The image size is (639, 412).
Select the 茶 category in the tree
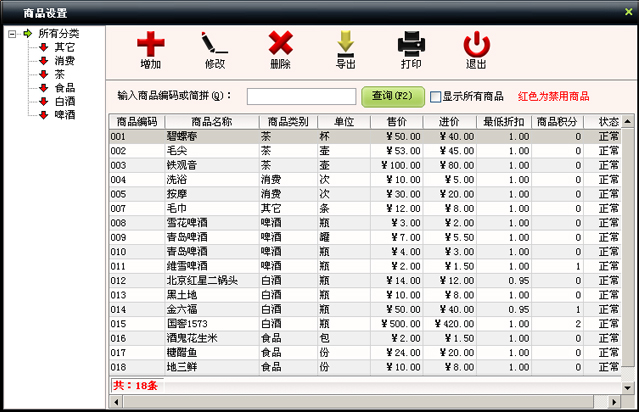59,74
